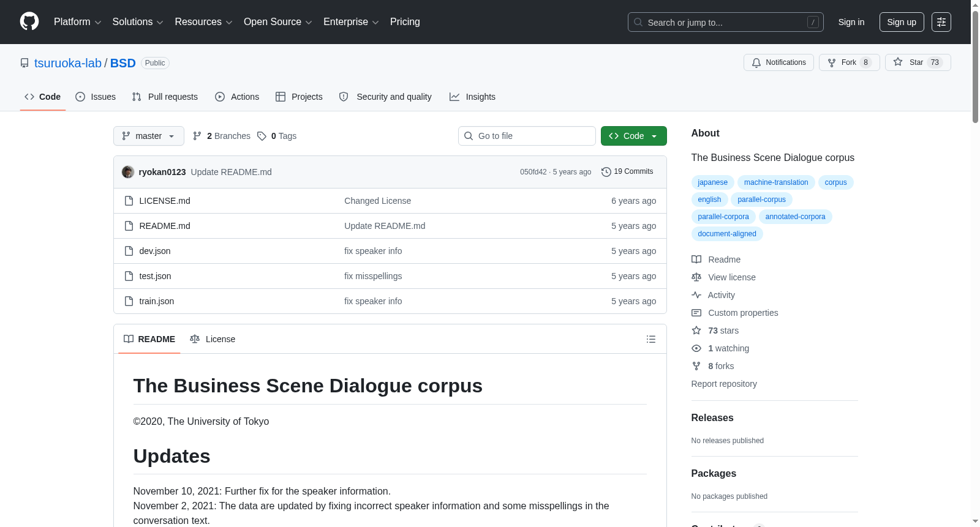Click the commit history clock icon
Screen dimensions: 980x527
[x=606, y=172]
